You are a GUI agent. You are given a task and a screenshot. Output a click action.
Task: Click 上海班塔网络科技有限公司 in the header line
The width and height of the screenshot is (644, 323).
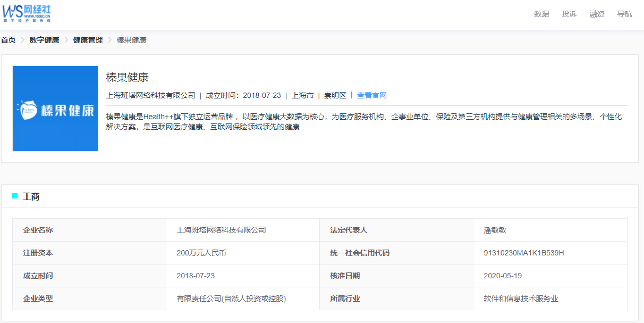point(151,95)
